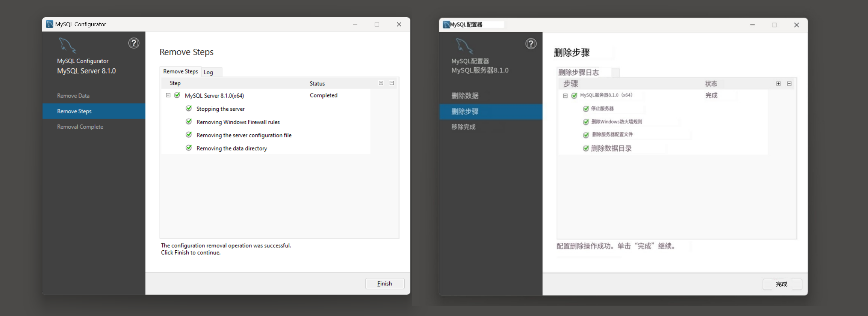Viewport: 868px width, 316px height.
Task: Click the Remove Steps page heading
Action: pyautogui.click(x=186, y=52)
